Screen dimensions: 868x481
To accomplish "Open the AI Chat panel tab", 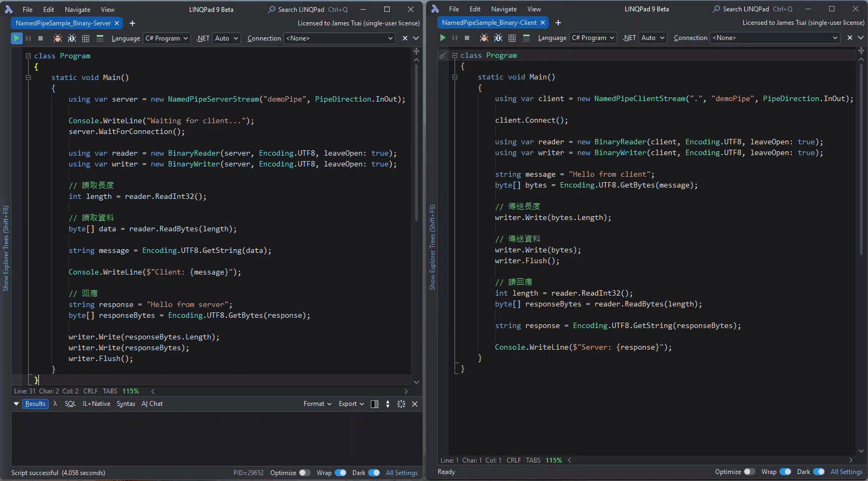I will (152, 404).
